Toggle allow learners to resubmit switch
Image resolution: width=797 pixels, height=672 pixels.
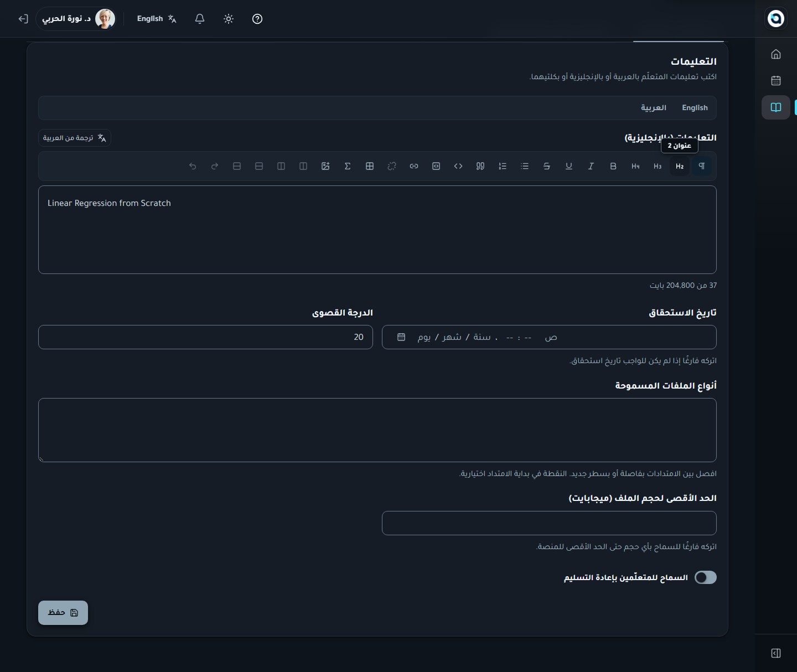tap(706, 577)
